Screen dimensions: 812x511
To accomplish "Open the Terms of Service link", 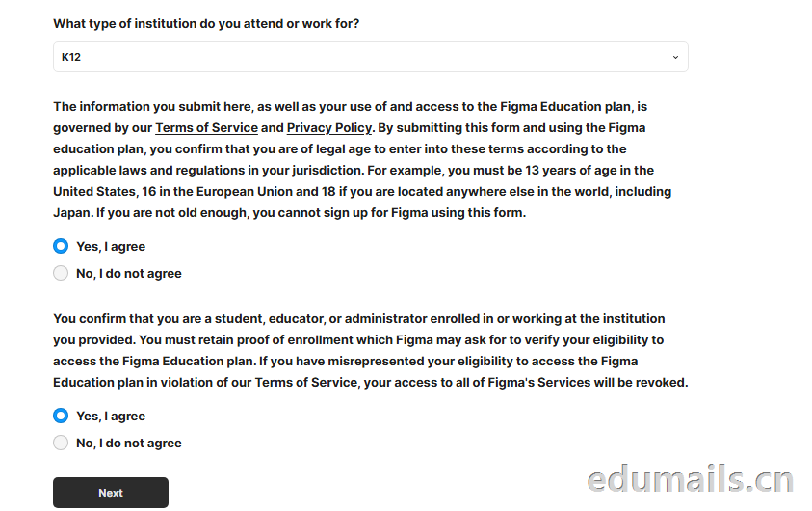I will pyautogui.click(x=207, y=128).
